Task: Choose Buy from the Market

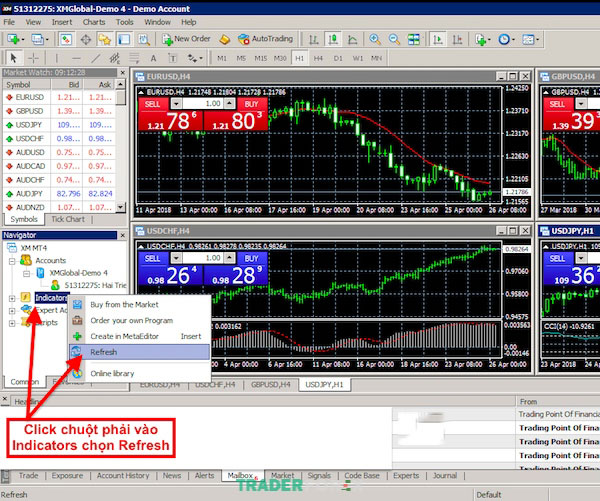Action: point(140,305)
